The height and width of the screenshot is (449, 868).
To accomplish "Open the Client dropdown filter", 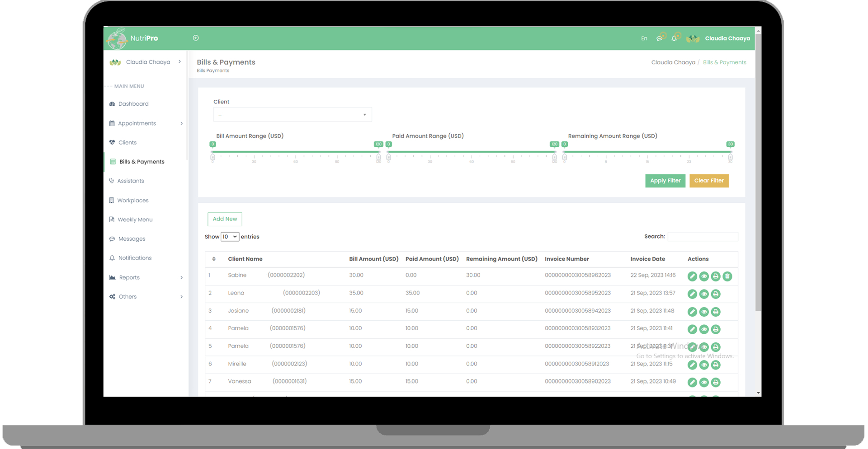I will pyautogui.click(x=292, y=115).
